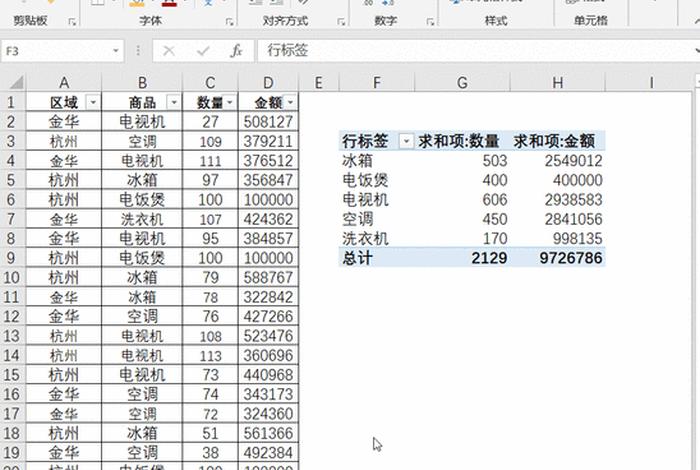The image size is (700, 470).
Task: Select cell A3 containing 杭州
Action: (64, 141)
